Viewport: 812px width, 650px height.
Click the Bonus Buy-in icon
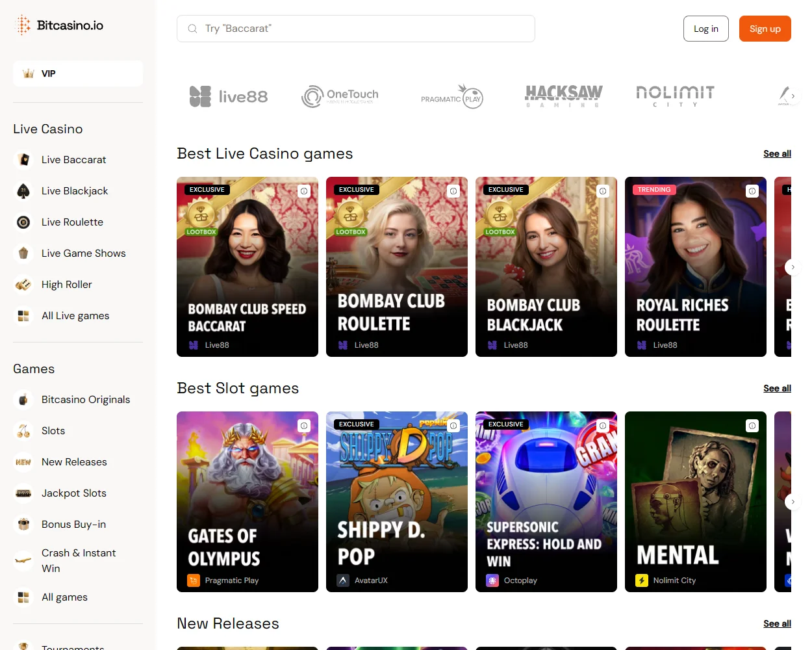click(x=23, y=524)
